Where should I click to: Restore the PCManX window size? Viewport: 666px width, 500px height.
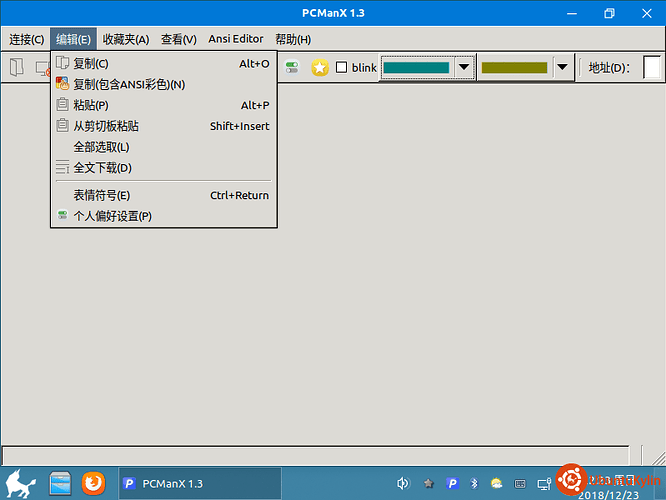610,13
